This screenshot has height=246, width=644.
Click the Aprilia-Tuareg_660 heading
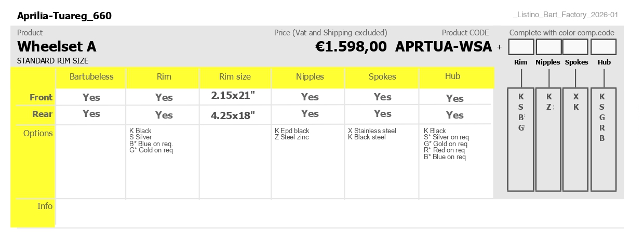pyautogui.click(x=64, y=16)
